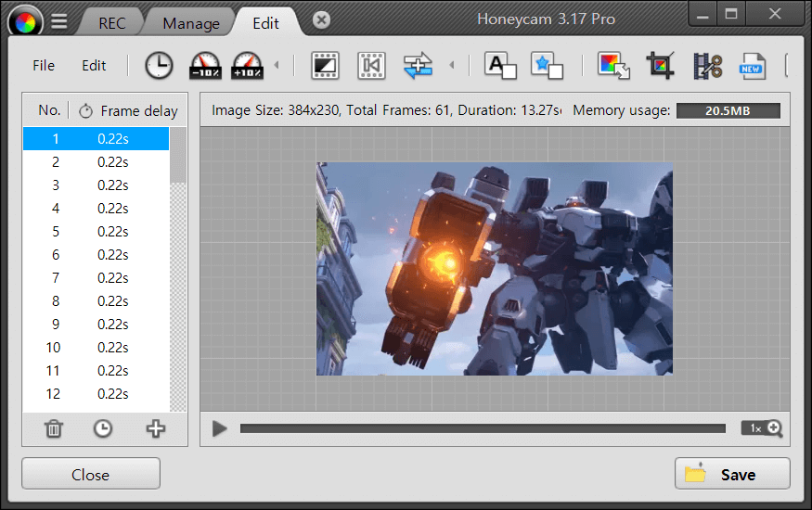Switch to the Manage tab
Viewport: 812px width, 510px height.
point(191,23)
